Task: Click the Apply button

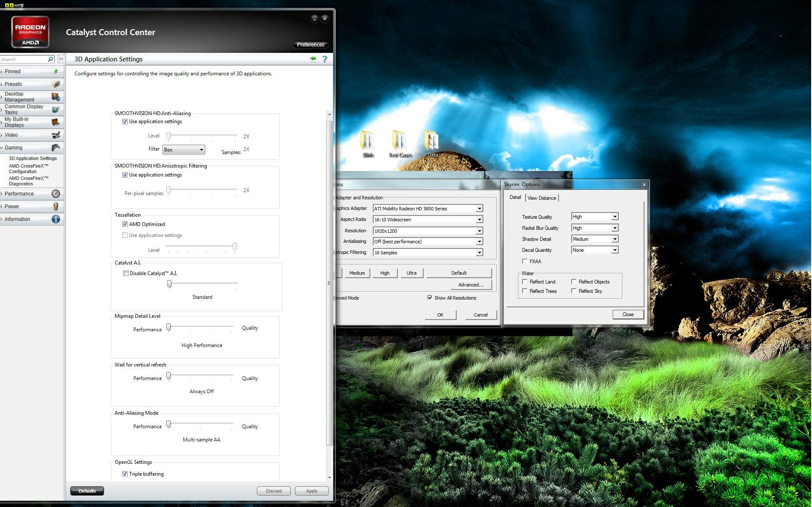Action: 312,491
